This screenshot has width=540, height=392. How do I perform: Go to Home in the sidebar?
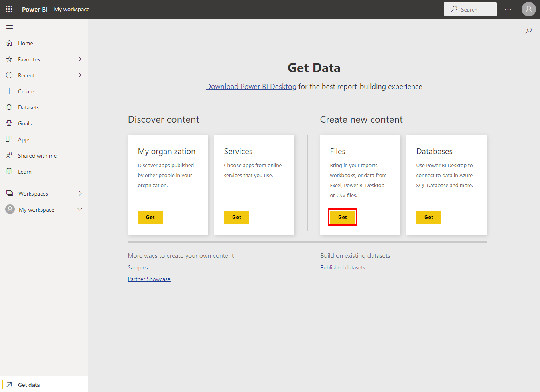[26, 43]
